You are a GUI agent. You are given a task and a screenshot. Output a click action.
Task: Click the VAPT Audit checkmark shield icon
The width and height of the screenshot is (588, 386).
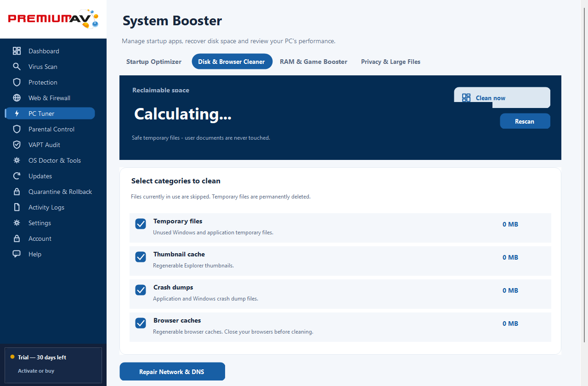(x=17, y=145)
